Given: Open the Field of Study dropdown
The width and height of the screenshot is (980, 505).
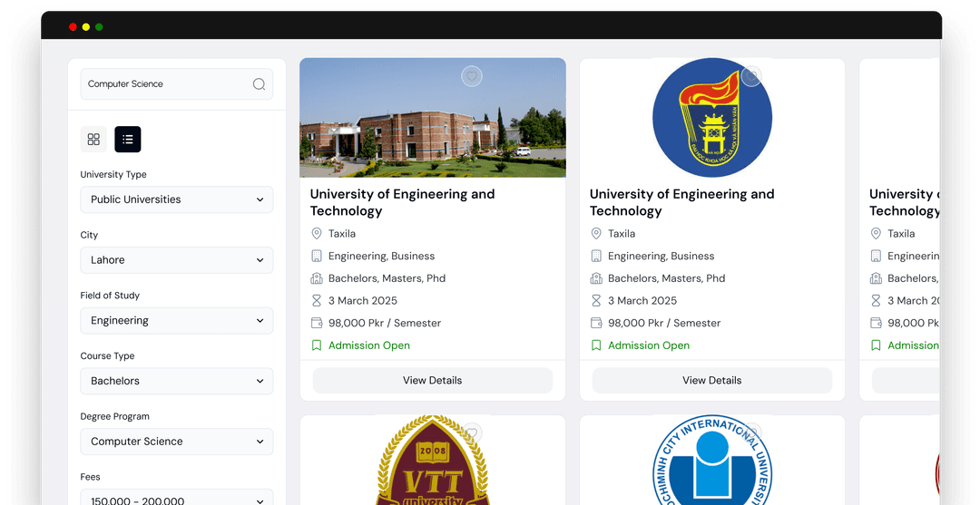Looking at the screenshot, I should coord(176,321).
